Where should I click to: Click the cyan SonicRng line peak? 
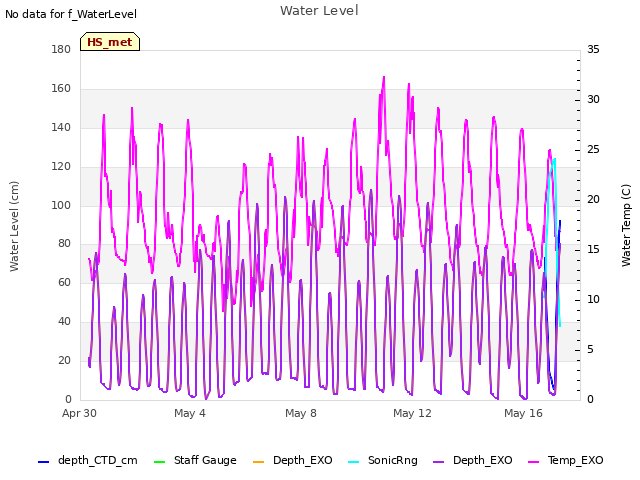(x=554, y=160)
